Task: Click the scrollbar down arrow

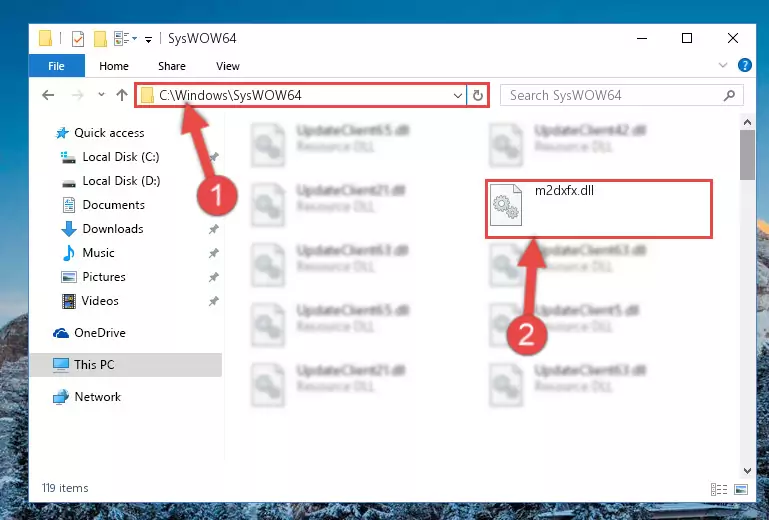Action: tap(747, 470)
